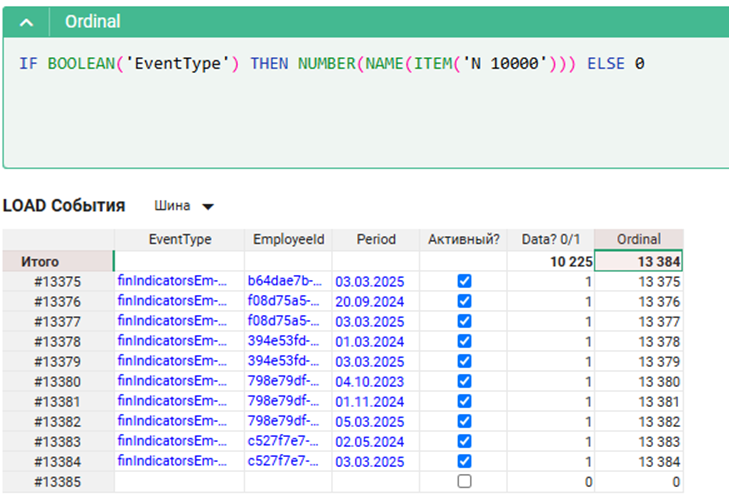Image resolution: width=729 pixels, height=498 pixels.
Task: Uncheck Активный? for row #13380
Action: click(x=464, y=381)
